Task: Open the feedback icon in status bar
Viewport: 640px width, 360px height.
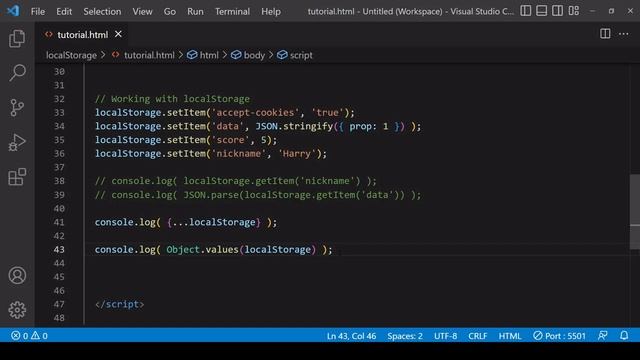Action: [x=602, y=336]
